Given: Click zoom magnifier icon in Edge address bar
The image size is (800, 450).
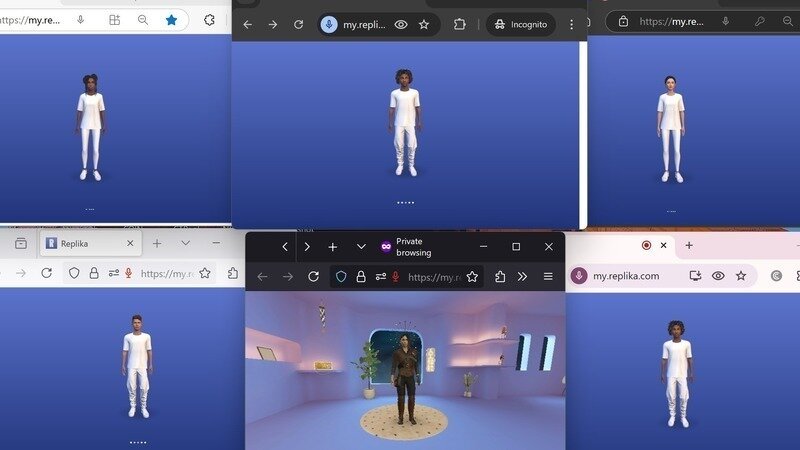Looking at the screenshot, I should click(143, 20).
